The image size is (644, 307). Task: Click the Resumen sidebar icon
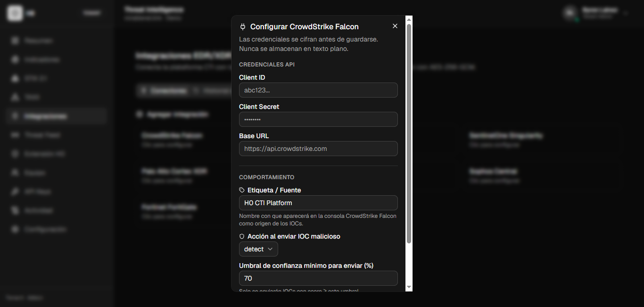[x=15, y=41]
